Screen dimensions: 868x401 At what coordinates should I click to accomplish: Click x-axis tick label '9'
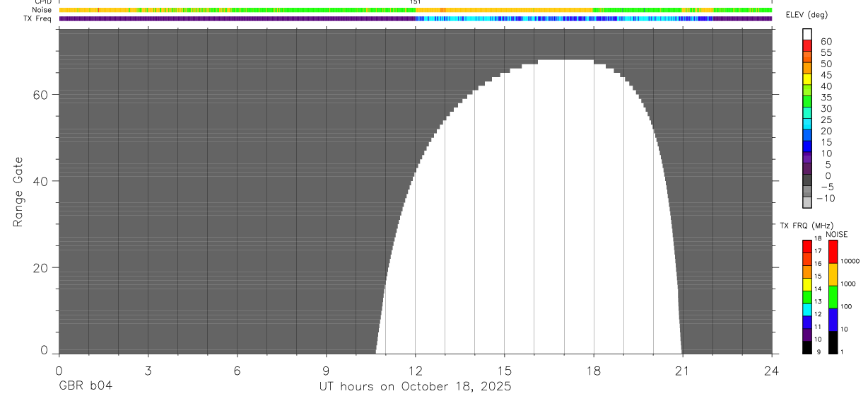click(x=326, y=370)
